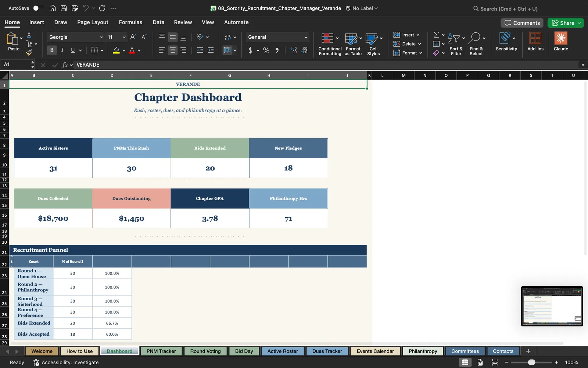Screen dimensions: 588x368
Task: Apply comma style format
Action: tap(277, 50)
